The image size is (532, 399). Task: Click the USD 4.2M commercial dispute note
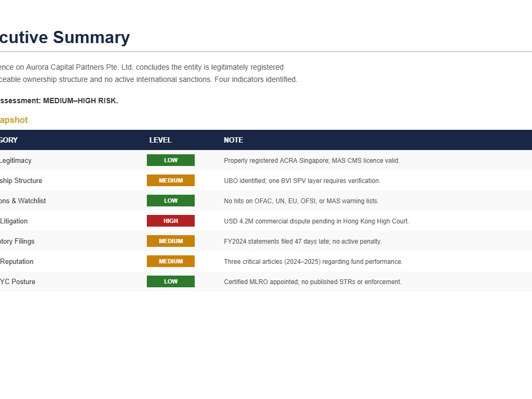point(316,221)
